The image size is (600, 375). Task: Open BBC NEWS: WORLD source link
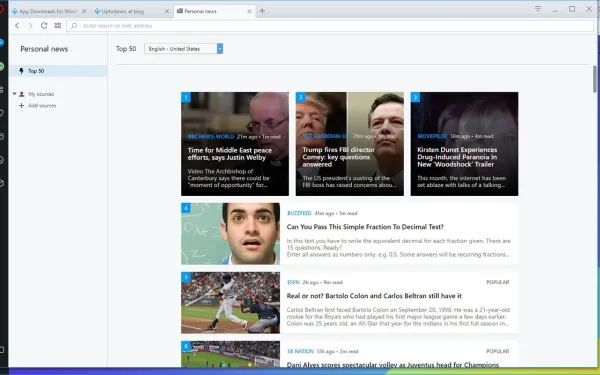click(x=211, y=137)
